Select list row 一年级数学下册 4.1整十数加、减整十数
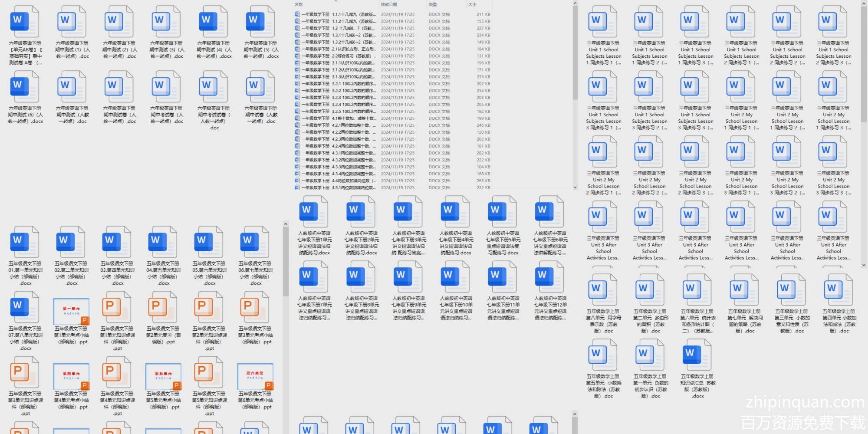868x434 pixels. (x=392, y=118)
